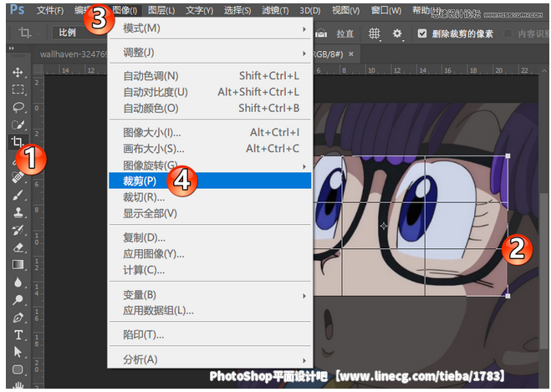
Task: Select the Brush tool
Action: pos(18,195)
